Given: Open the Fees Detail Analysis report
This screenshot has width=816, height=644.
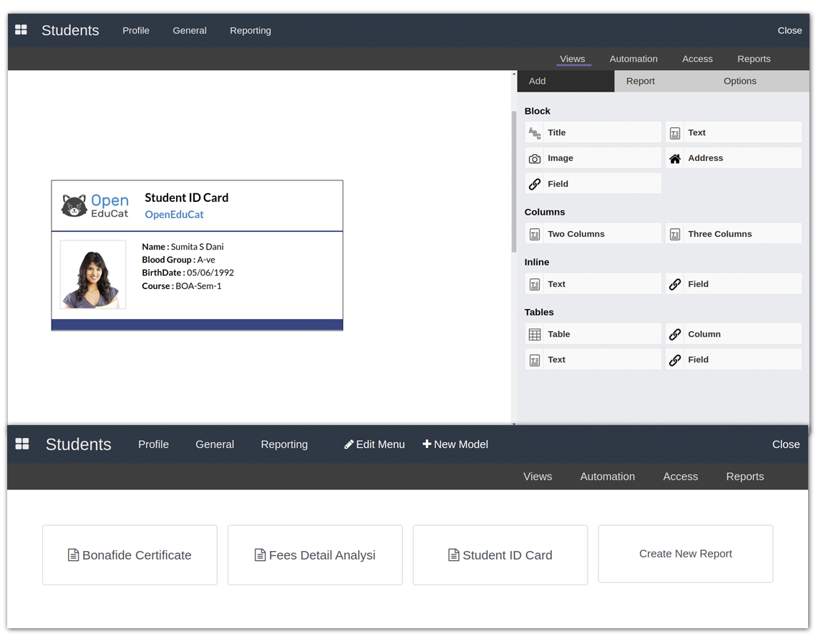Looking at the screenshot, I should click(315, 555).
